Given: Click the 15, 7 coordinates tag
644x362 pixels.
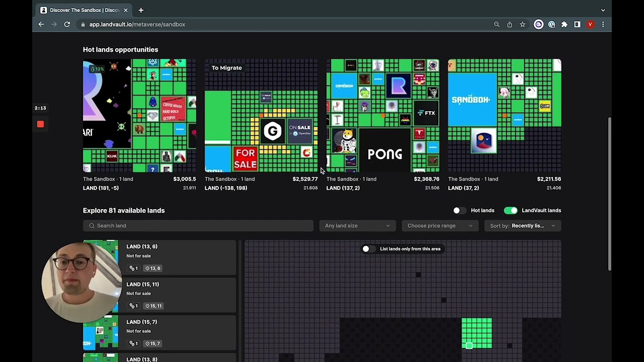Looking at the screenshot, I should [153, 343].
